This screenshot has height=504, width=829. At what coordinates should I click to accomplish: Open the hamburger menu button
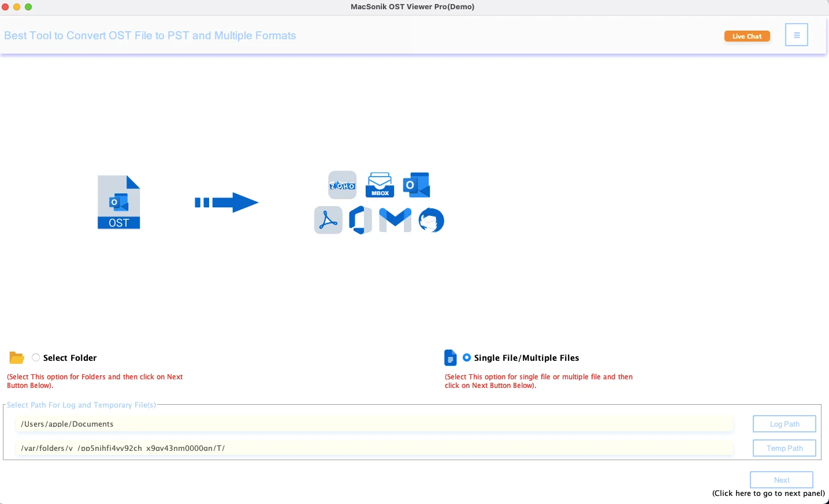click(797, 35)
